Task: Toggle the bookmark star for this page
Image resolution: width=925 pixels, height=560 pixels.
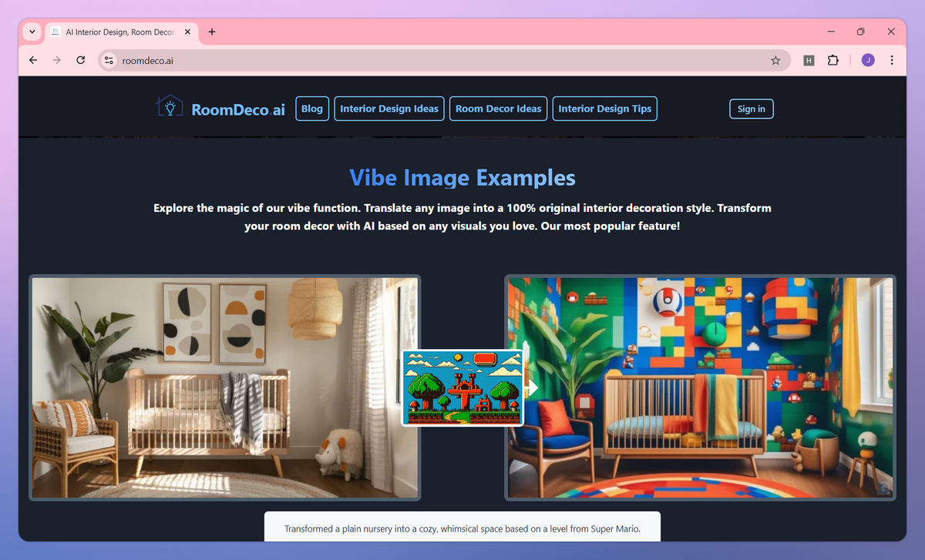Action: pos(775,59)
